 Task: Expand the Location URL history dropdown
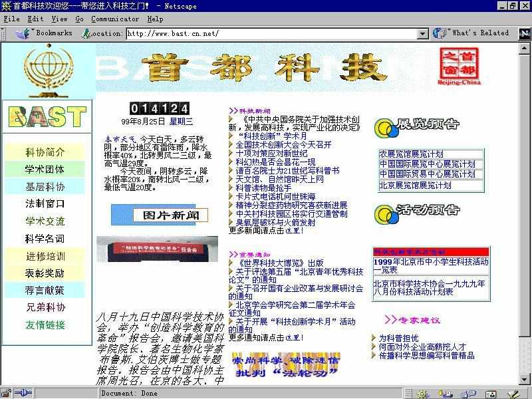point(423,33)
